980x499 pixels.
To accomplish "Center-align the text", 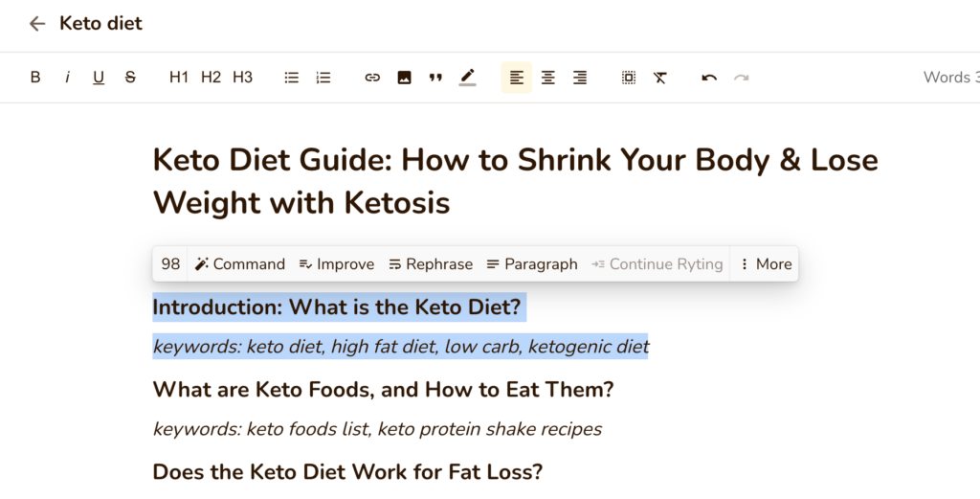I will pos(548,78).
